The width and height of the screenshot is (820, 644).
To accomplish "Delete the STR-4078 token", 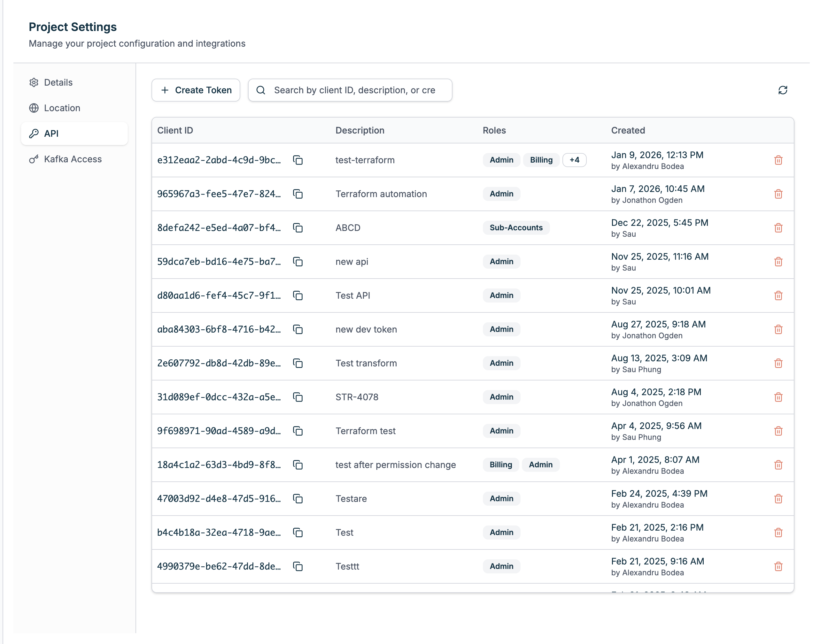I will click(x=778, y=397).
